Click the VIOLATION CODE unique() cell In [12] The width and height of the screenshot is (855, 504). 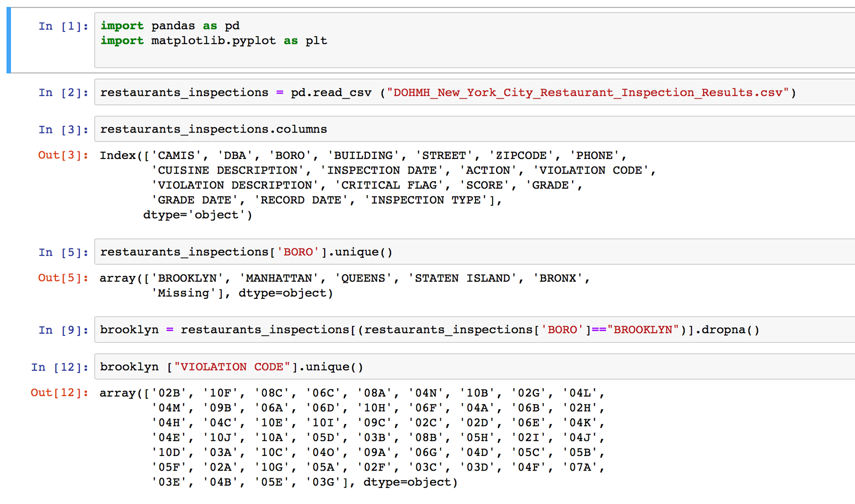475,366
